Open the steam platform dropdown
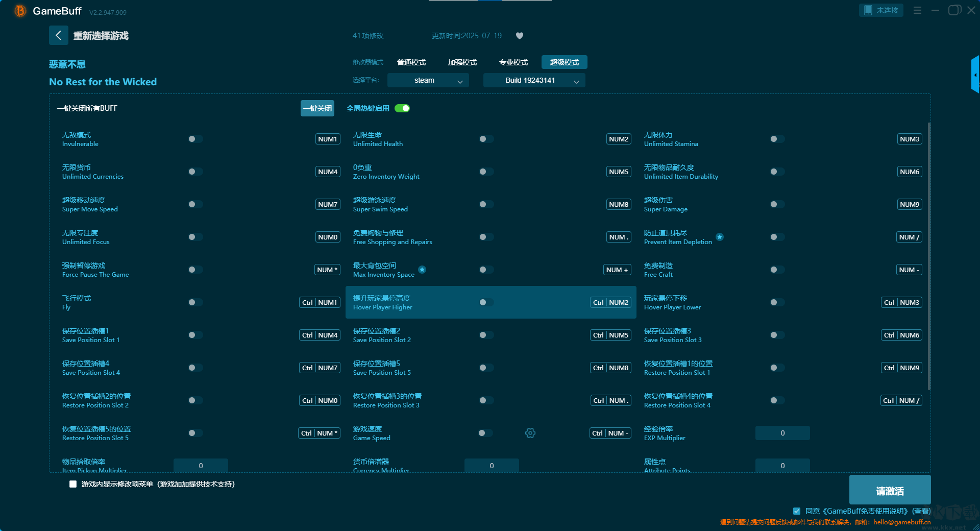 tap(428, 80)
